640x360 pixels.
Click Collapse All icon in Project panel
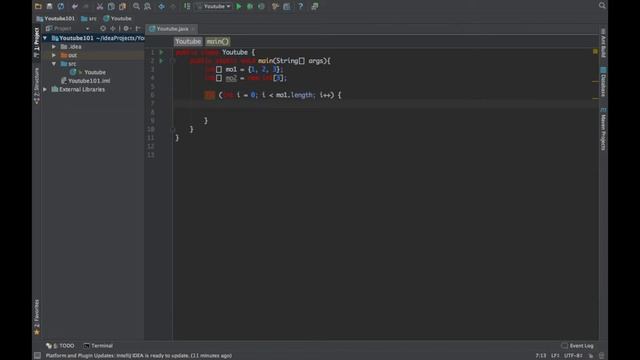coord(113,28)
